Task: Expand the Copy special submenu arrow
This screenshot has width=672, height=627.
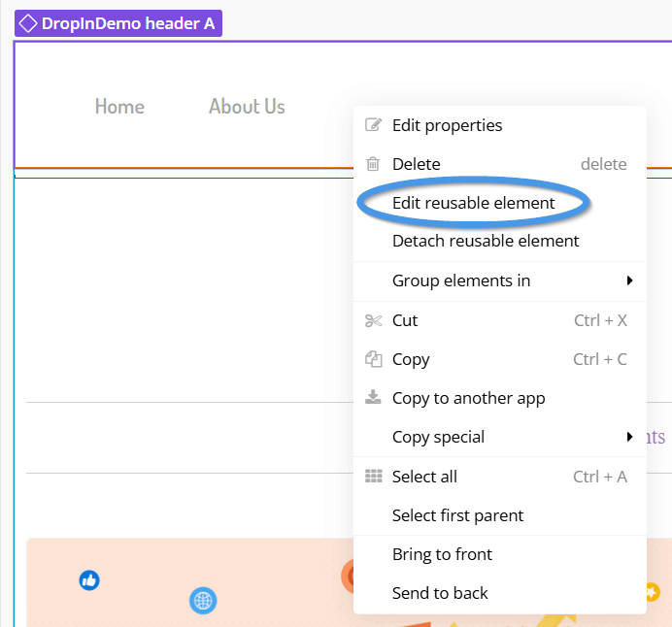Action: tap(629, 437)
